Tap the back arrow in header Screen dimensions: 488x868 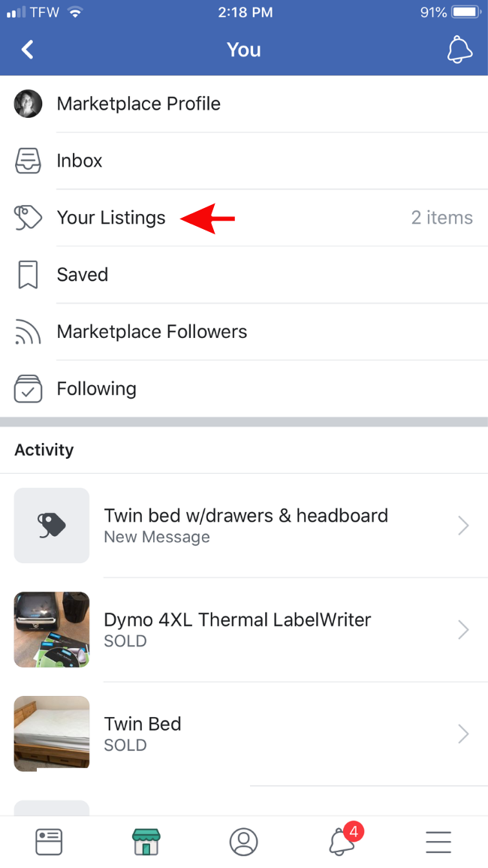point(28,50)
